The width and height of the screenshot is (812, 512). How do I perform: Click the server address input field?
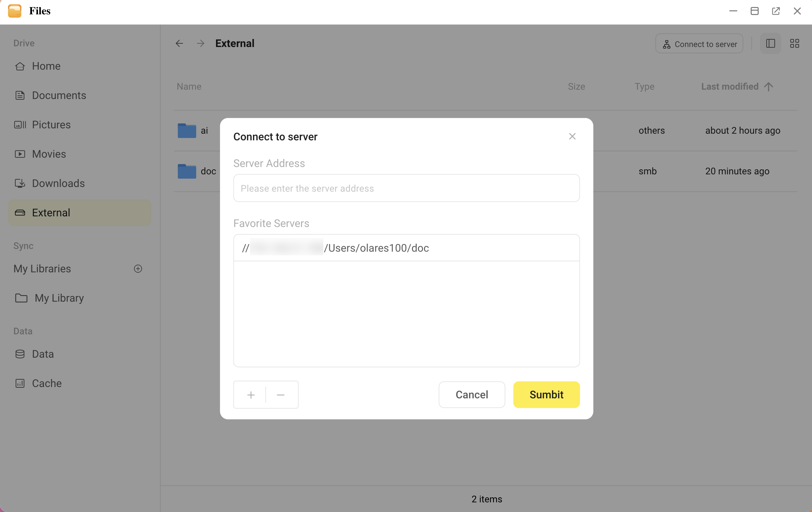pyautogui.click(x=406, y=188)
